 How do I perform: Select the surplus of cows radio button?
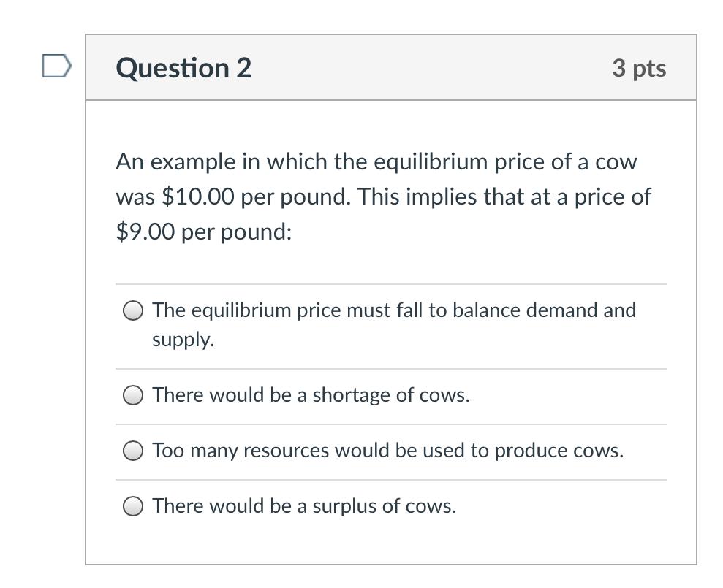pos(132,507)
